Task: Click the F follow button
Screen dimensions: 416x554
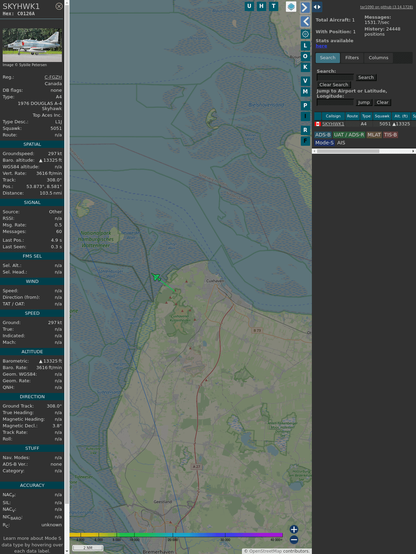Action: (x=305, y=141)
